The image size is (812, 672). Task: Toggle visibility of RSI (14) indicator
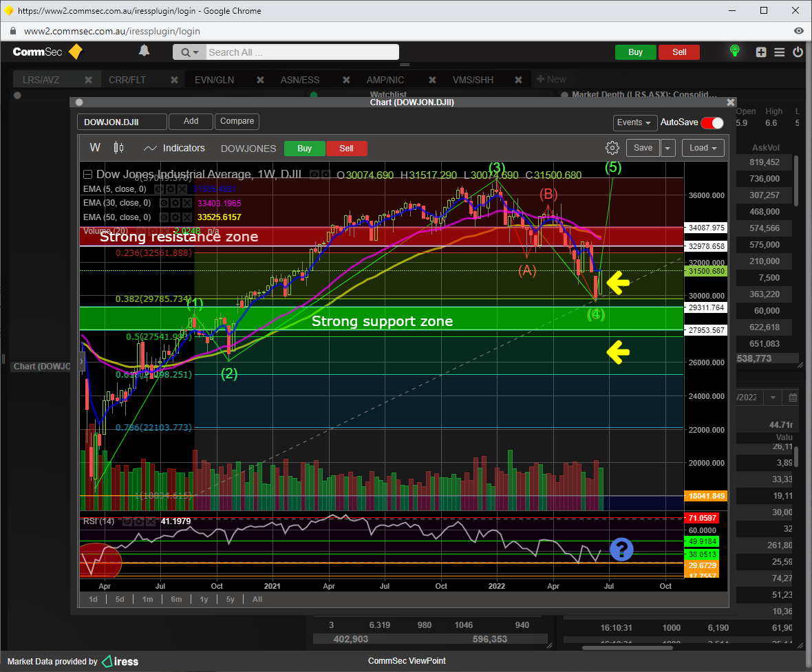coord(127,521)
